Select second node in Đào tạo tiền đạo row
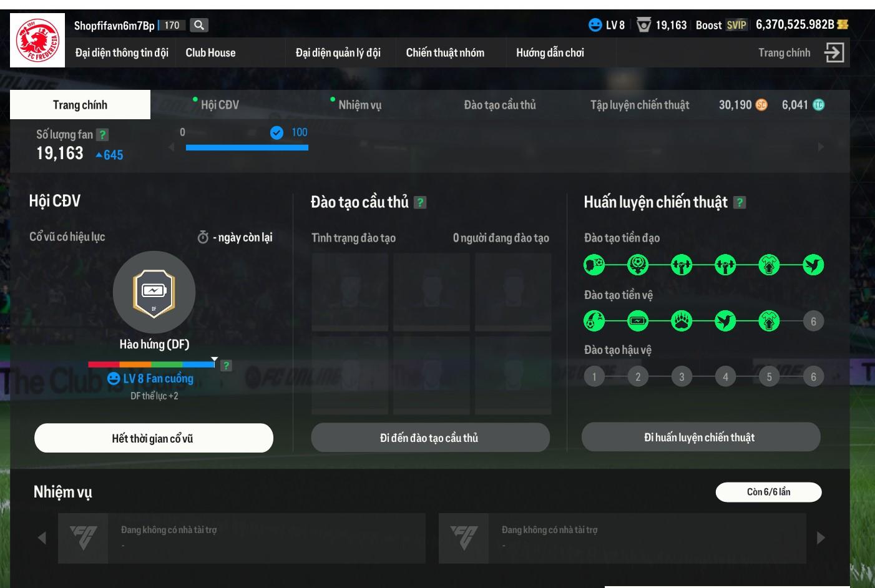This screenshot has width=875, height=588. tap(638, 265)
